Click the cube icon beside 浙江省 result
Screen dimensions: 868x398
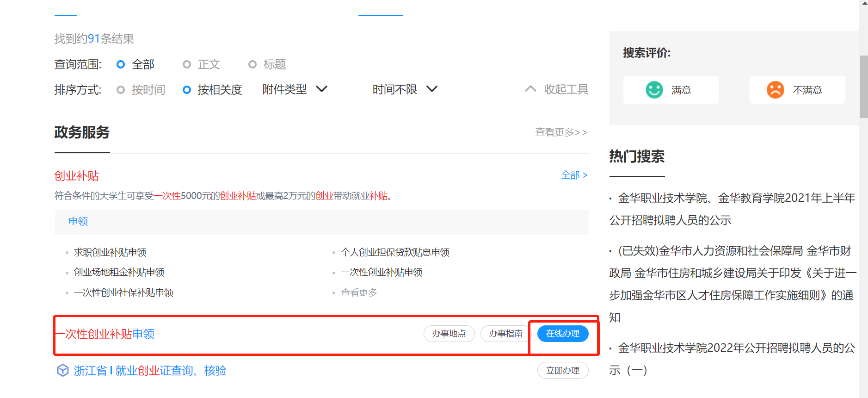pos(62,370)
